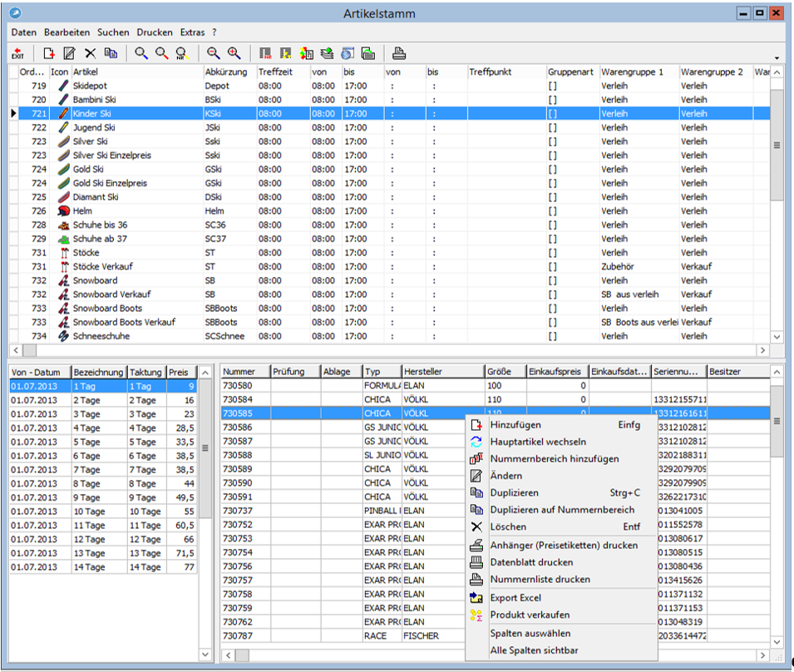Open the Extras menu
Screen dimensions: 794x672
coord(192,32)
